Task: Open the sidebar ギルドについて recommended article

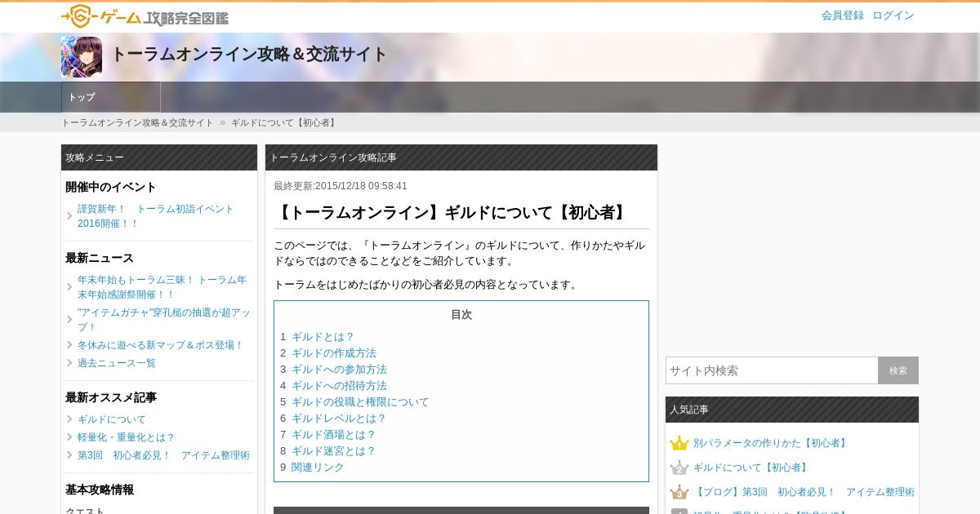Action: click(x=112, y=419)
